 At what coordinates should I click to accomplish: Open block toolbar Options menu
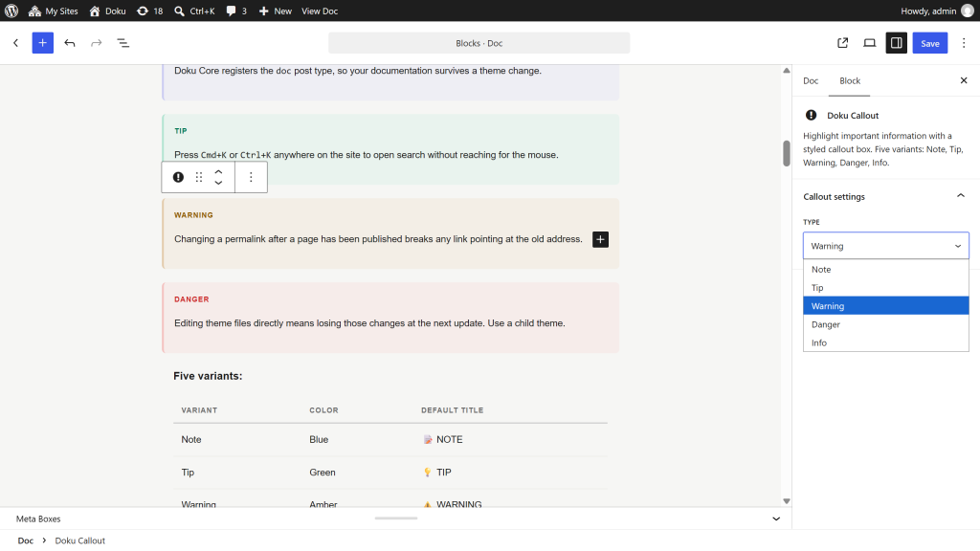[x=251, y=177]
